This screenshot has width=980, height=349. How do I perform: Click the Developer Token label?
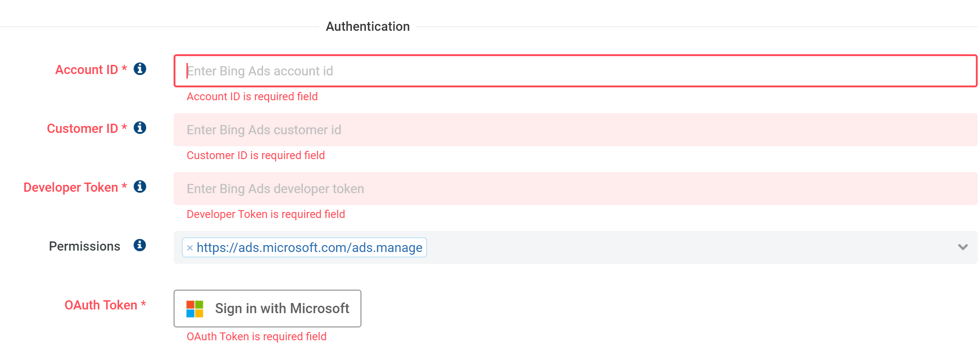pyautogui.click(x=75, y=187)
